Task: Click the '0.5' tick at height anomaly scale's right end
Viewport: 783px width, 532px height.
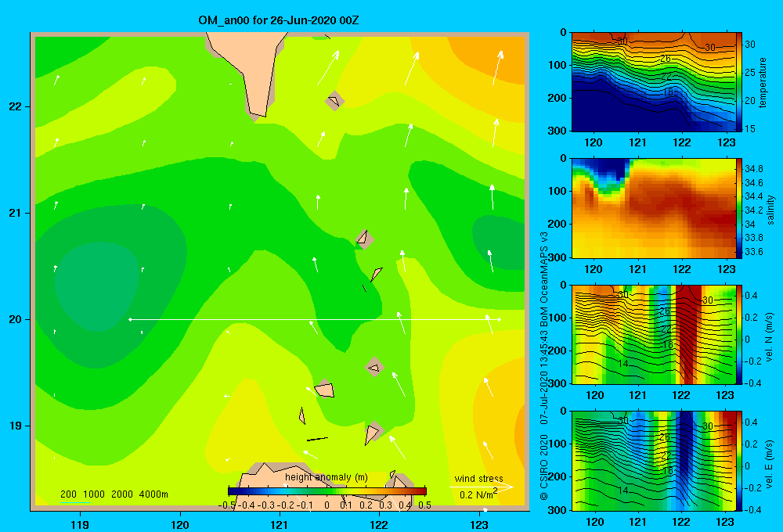Action: tap(425, 505)
